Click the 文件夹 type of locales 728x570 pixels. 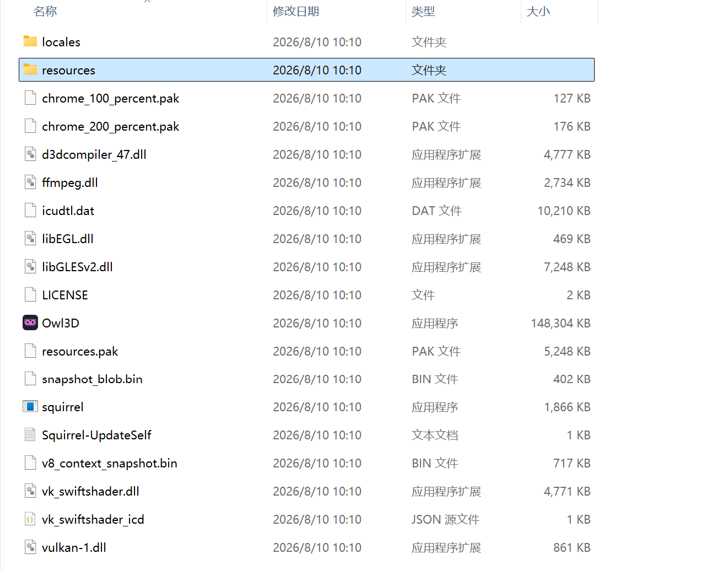pyautogui.click(x=429, y=42)
